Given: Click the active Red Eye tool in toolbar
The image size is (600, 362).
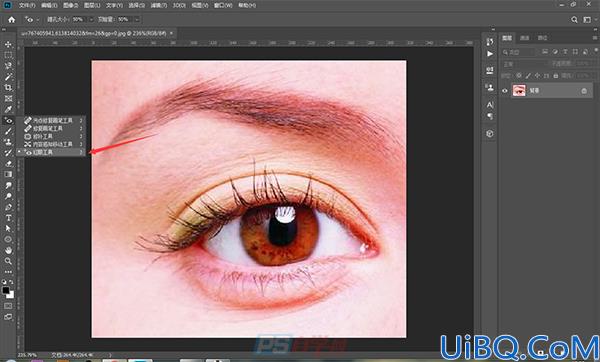Looking at the screenshot, I should click(8, 121).
